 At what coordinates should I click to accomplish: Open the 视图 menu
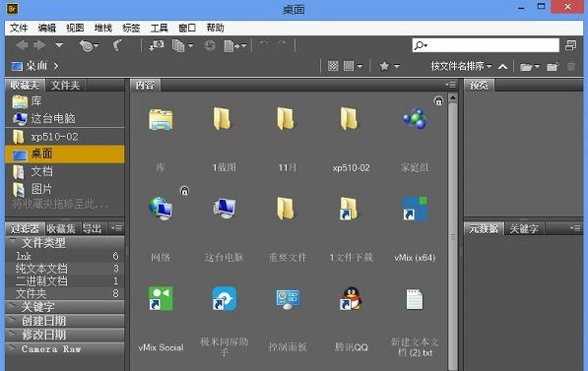pyautogui.click(x=75, y=28)
